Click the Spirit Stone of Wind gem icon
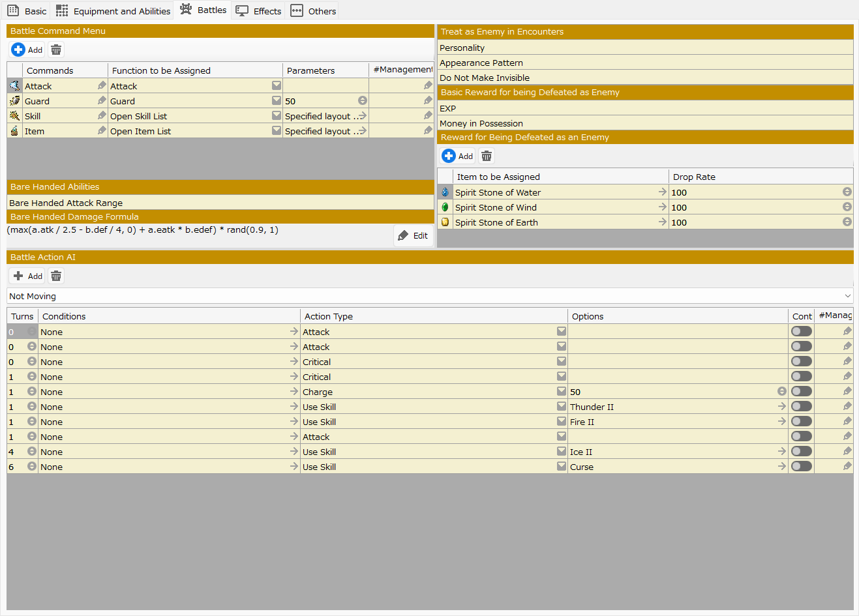The image size is (859, 616). 445,207
